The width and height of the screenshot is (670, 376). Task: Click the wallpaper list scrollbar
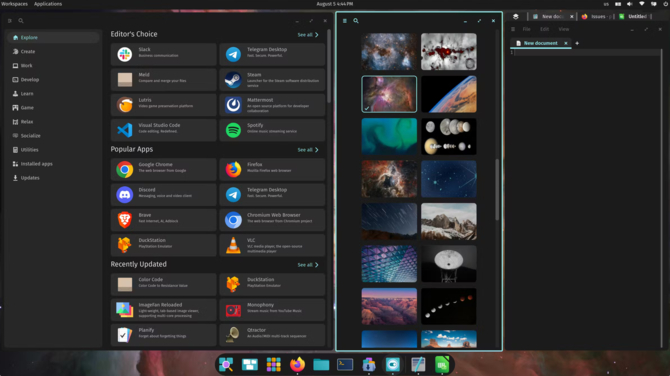(497, 189)
